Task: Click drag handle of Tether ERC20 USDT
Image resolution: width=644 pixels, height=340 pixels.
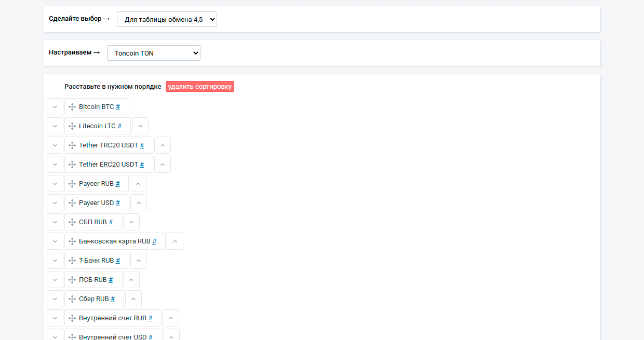Action: coord(72,165)
